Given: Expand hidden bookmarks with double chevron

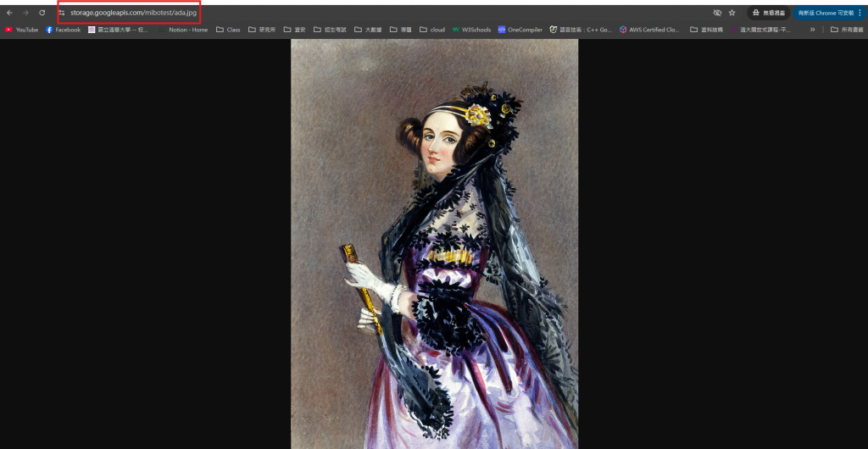Looking at the screenshot, I should coord(812,30).
